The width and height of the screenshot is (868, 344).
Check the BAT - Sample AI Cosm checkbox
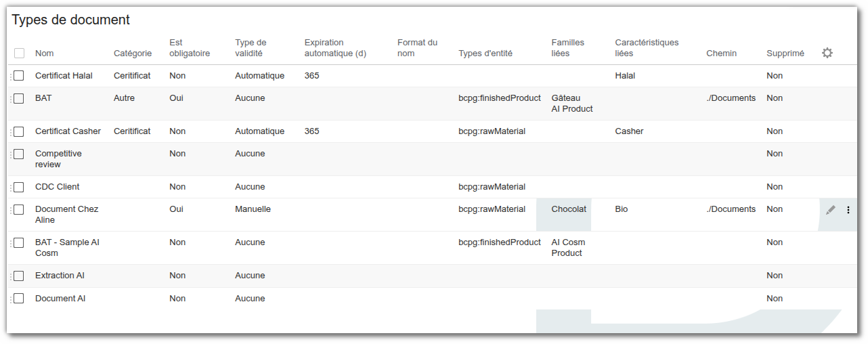(19, 242)
